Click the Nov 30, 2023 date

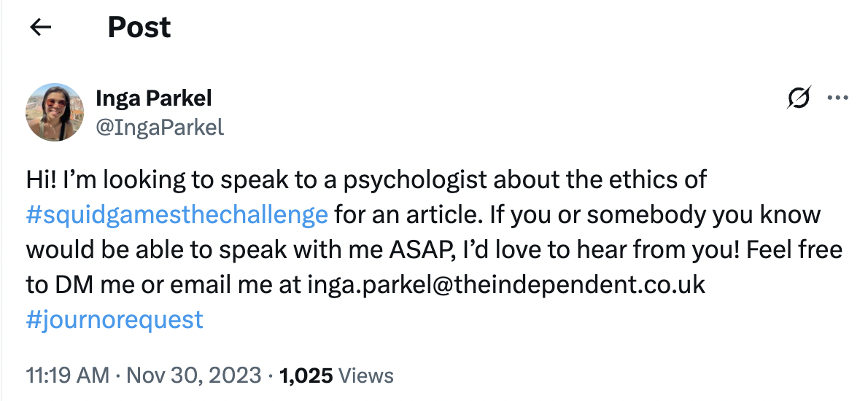[194, 375]
